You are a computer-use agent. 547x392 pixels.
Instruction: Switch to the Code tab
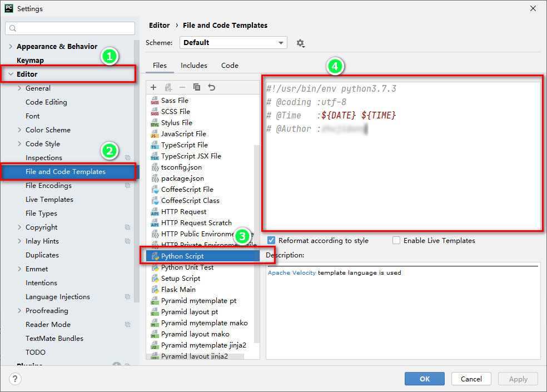click(x=230, y=66)
